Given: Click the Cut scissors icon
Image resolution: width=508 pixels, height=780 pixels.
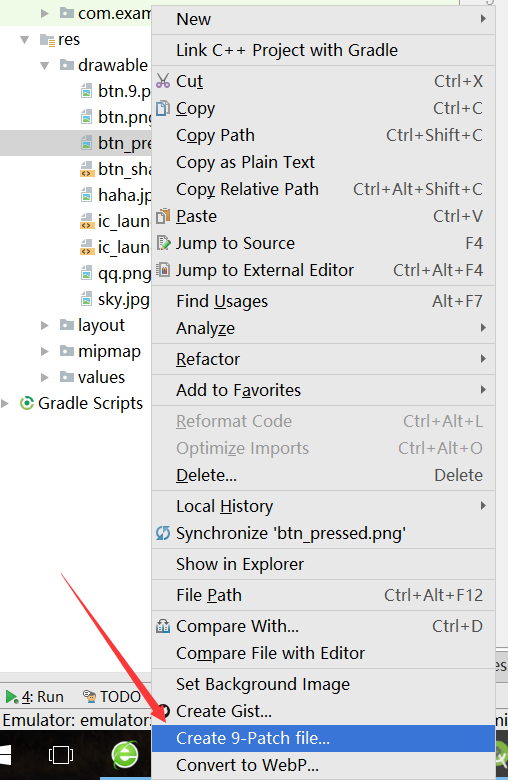Looking at the screenshot, I should 163,81.
